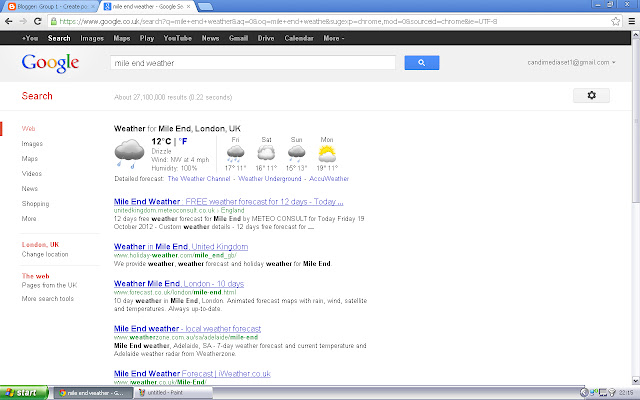Switch to the Blogger tab
This screenshot has width=640, height=400.
click(51, 7)
